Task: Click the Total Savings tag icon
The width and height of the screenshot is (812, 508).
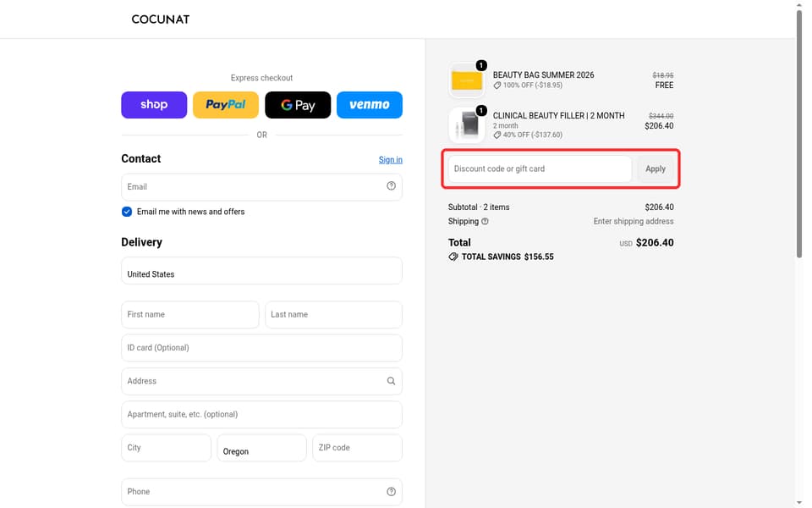Action: (453, 257)
